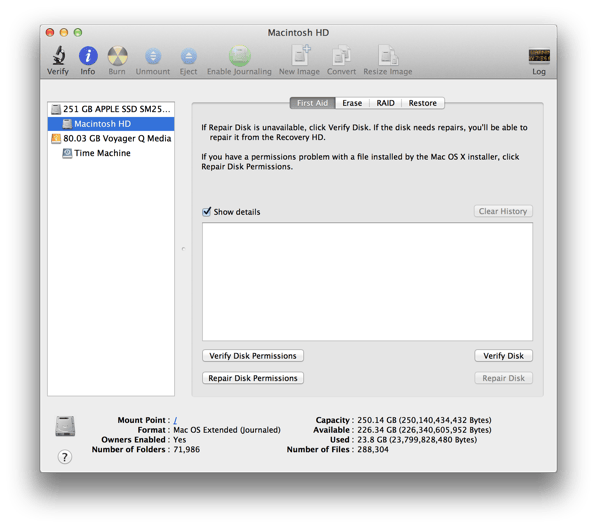
Task: Click Verify Disk Permissions button
Action: click(253, 356)
